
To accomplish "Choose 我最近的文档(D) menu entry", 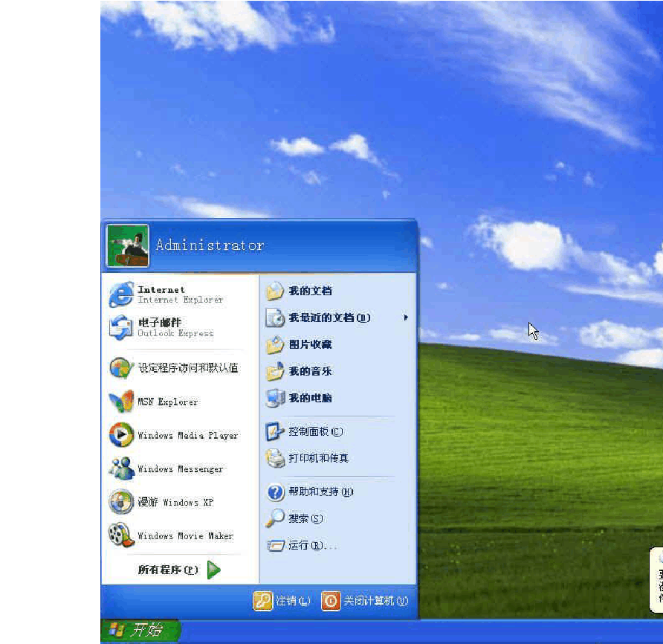I will (x=329, y=318).
